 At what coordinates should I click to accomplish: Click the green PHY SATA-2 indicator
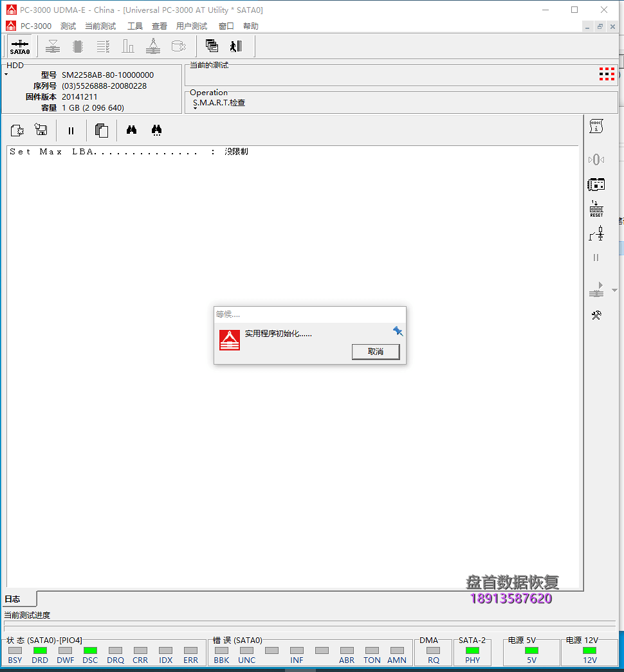pos(472,650)
